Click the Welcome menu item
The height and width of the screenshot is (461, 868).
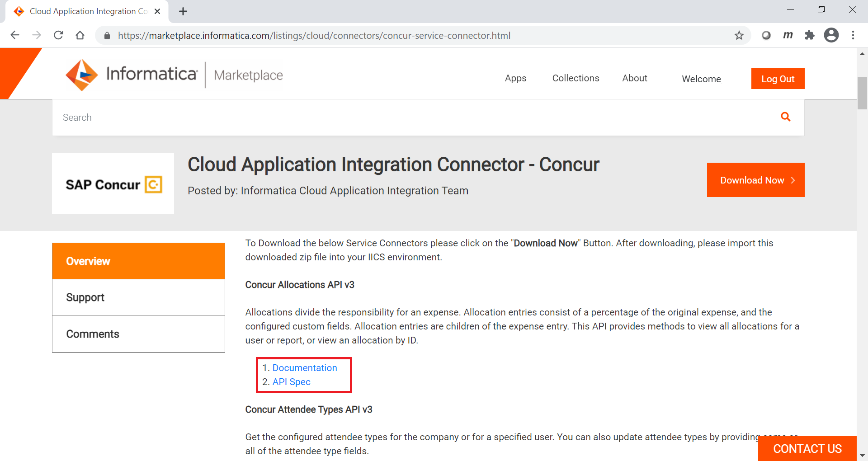click(x=701, y=79)
